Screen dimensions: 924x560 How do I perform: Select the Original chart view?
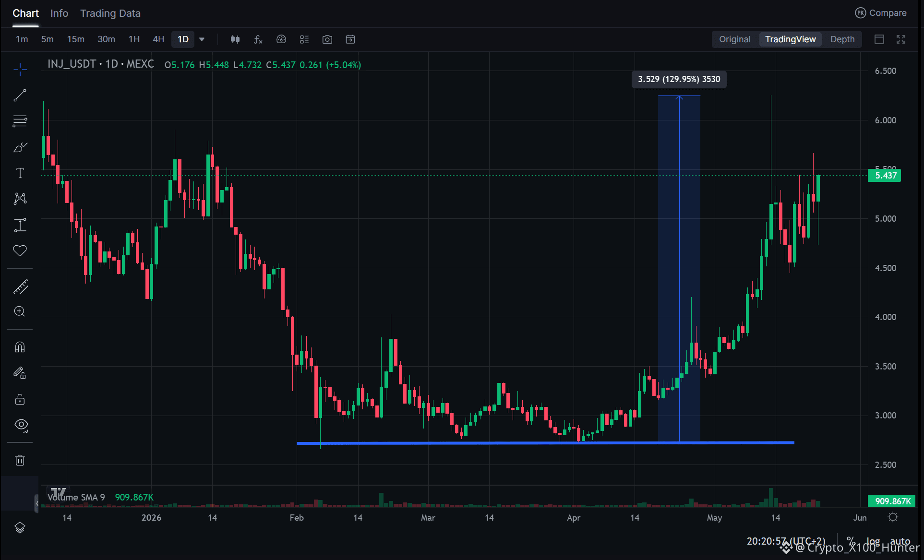click(x=734, y=39)
